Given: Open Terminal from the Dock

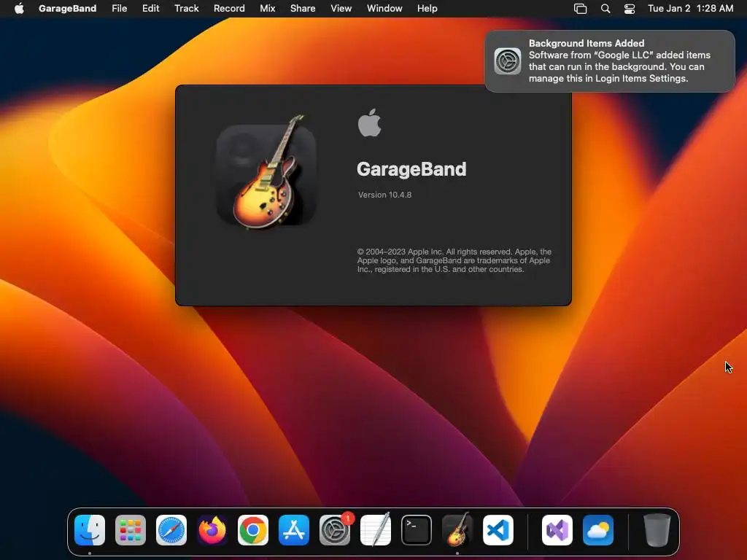Looking at the screenshot, I should pyautogui.click(x=417, y=530).
